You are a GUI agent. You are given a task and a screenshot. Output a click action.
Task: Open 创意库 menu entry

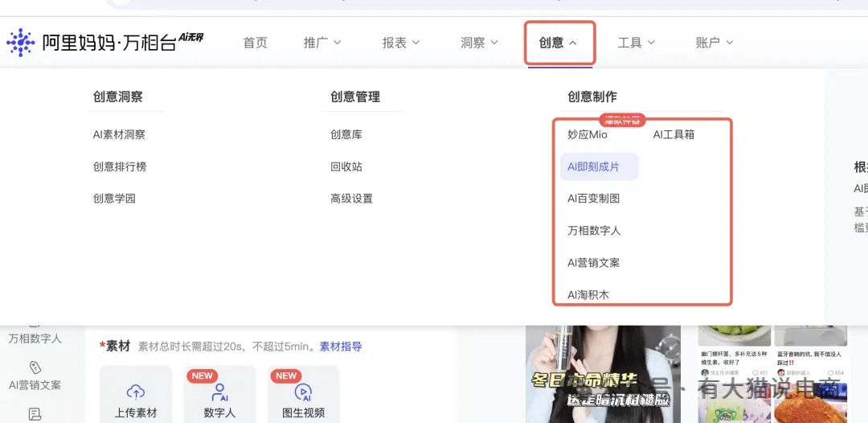[346, 134]
